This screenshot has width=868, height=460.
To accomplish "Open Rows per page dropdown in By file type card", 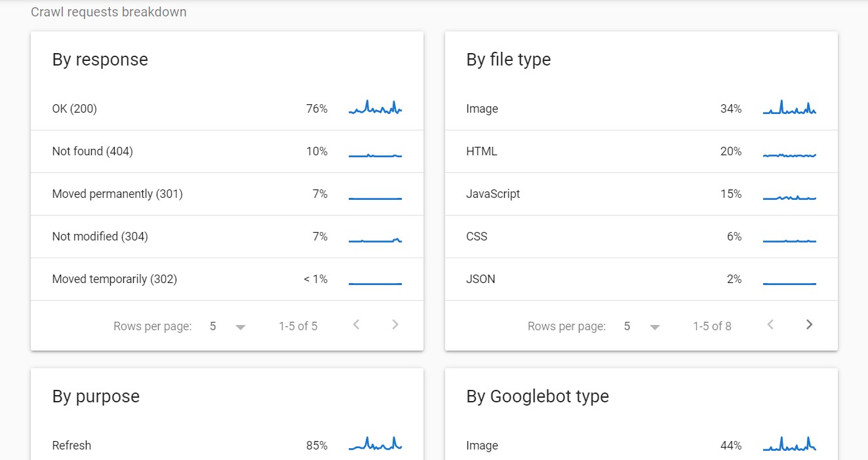I will coord(642,326).
